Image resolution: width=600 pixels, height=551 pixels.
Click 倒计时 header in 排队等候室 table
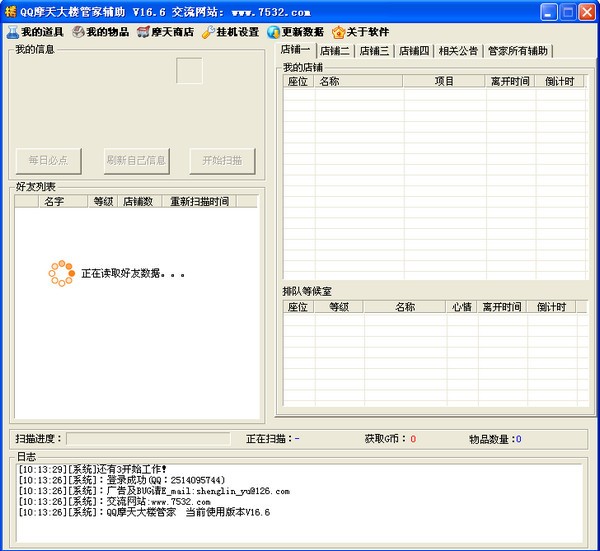click(x=551, y=307)
